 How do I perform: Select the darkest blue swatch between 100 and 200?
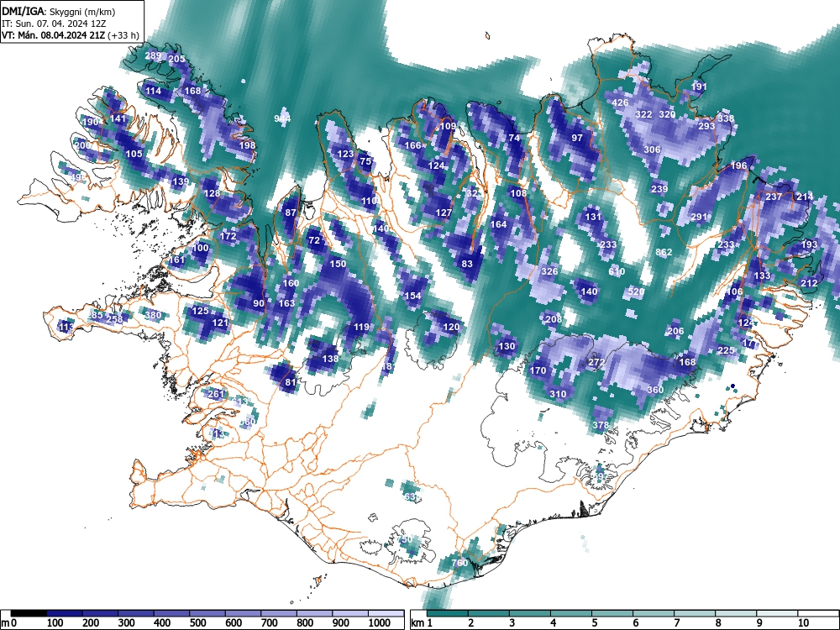pyautogui.click(x=65, y=613)
